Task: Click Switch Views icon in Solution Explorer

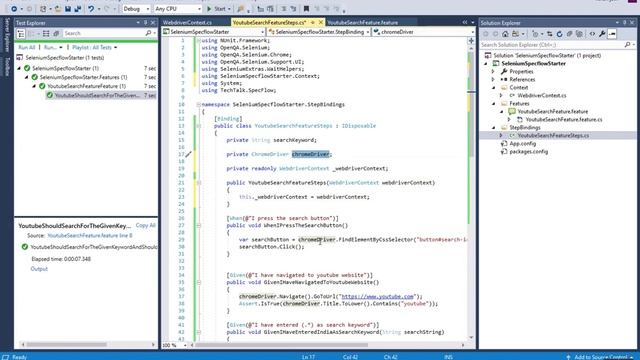Action: click(x=515, y=34)
